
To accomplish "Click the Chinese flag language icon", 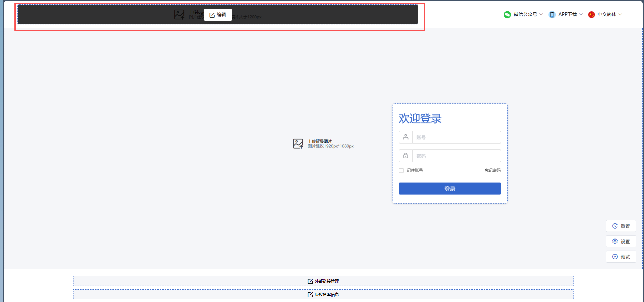I will click(591, 14).
